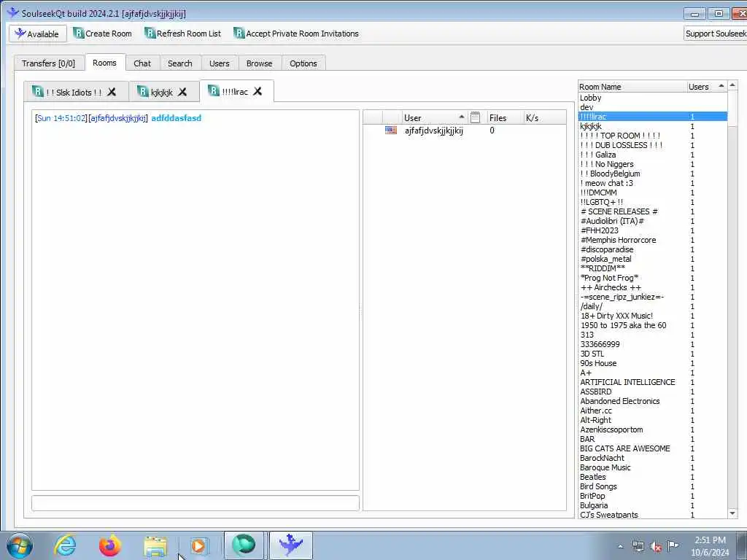Screen dimensions: 747x560
Task: Switch to the Chat tab
Action: 142,63
